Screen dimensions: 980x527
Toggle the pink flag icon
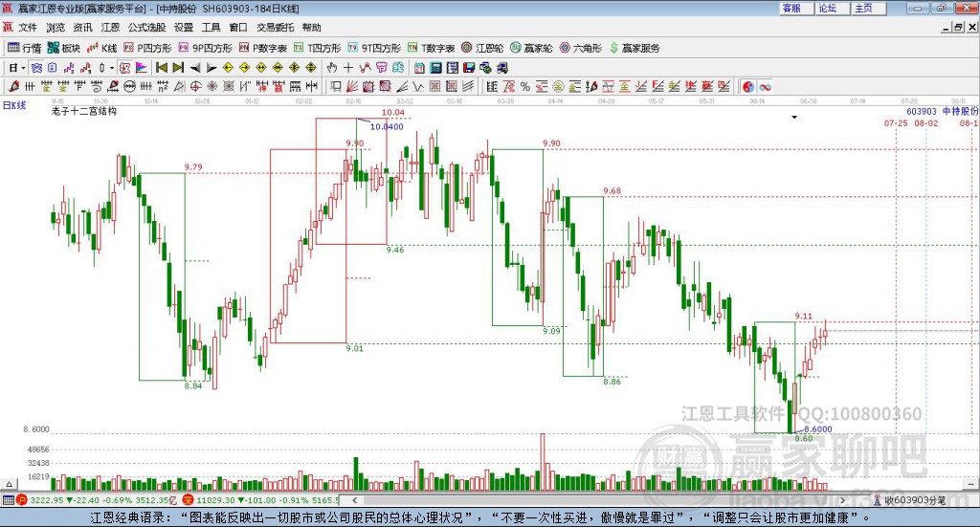(142, 68)
